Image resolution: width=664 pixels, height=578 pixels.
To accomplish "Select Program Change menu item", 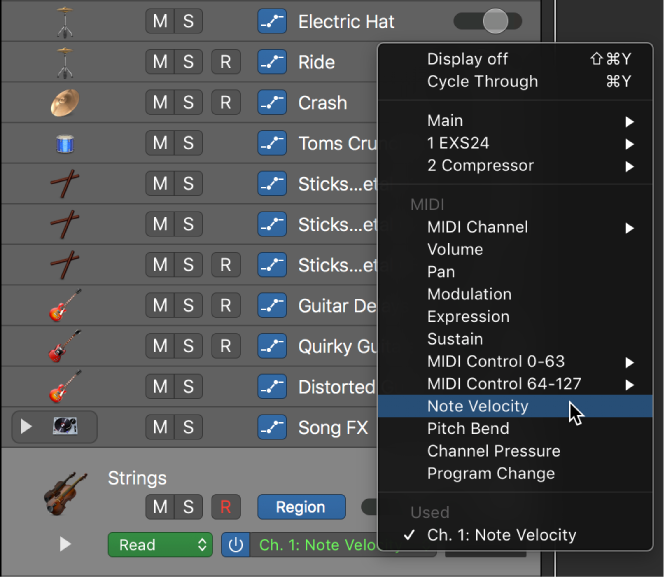I will [515, 474].
